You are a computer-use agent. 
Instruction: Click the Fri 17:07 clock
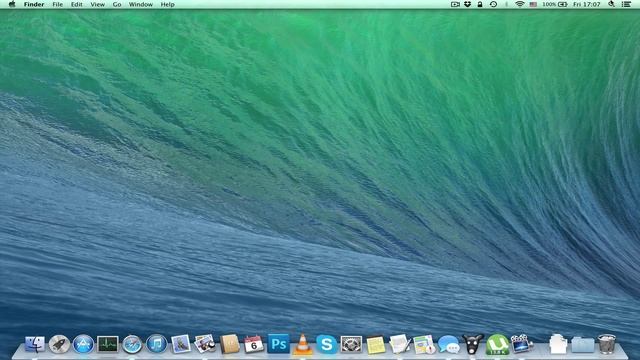tap(587, 4)
